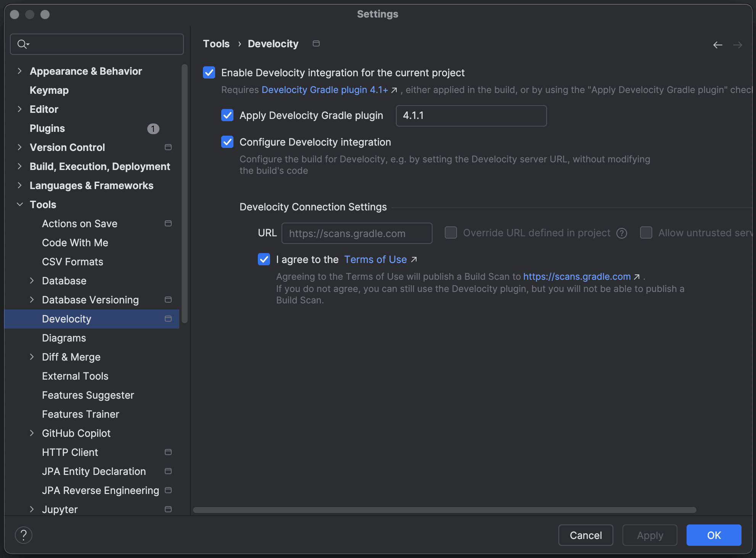
Task: Open the help question mark at bottom left
Action: pos(24,535)
